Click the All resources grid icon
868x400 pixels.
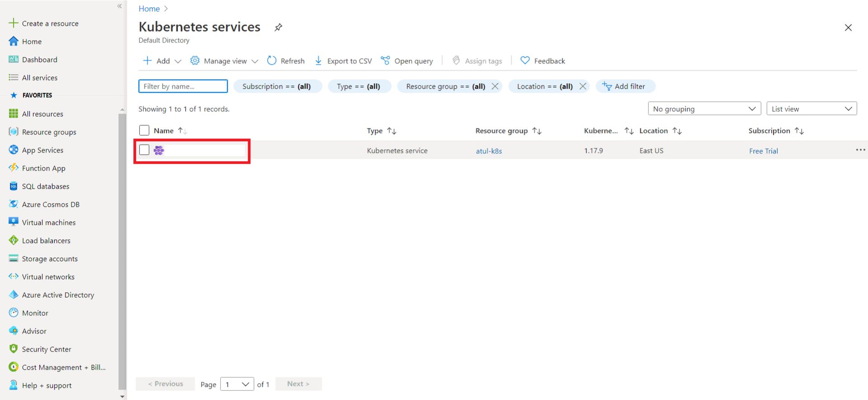(14, 114)
